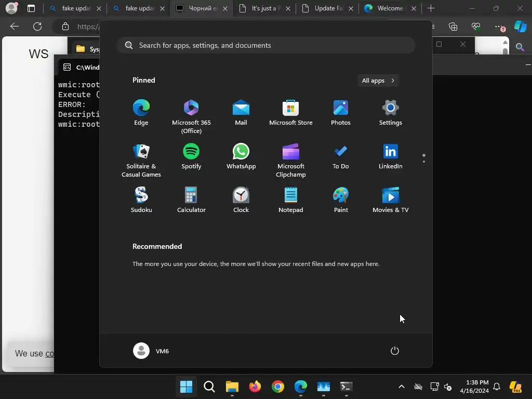Launch WhatsApp from Start menu
The height and width of the screenshot is (399, 532).
pos(241,156)
